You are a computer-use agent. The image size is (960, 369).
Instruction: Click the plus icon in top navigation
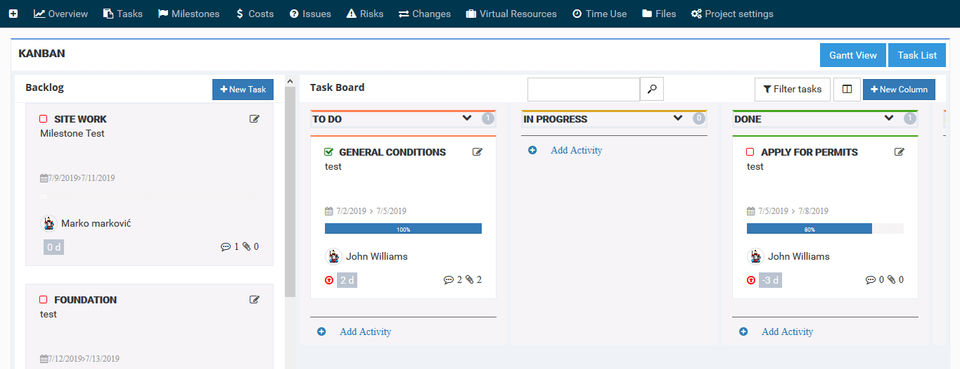[x=13, y=13]
